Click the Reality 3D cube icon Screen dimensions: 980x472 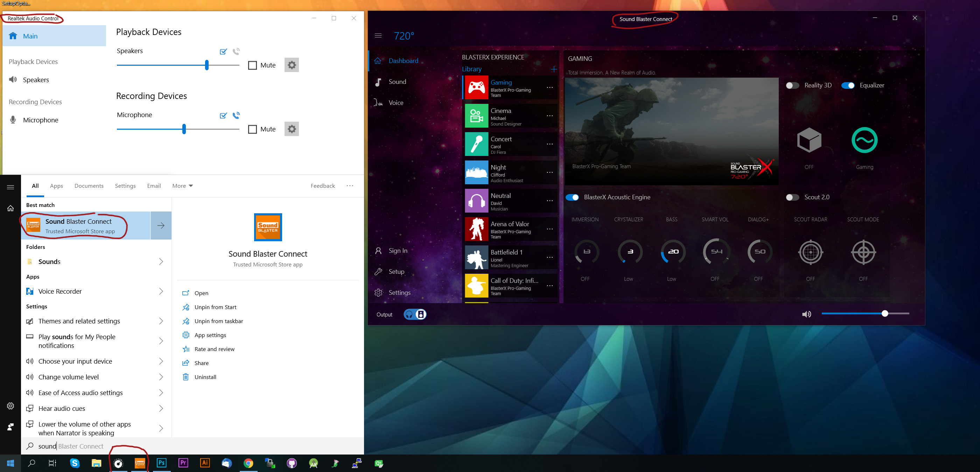coord(809,140)
